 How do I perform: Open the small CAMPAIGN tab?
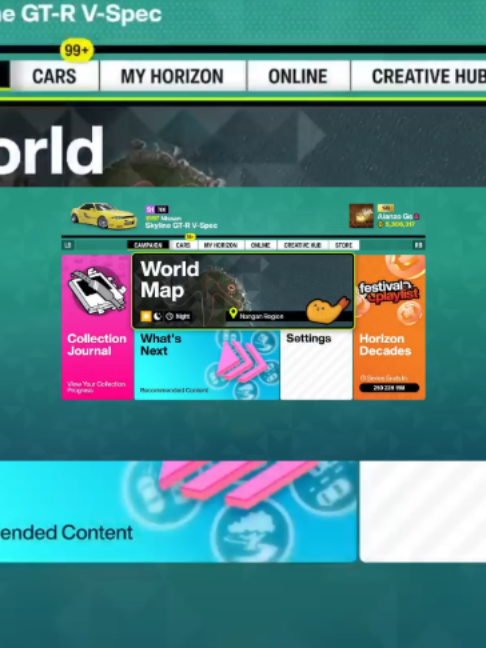click(x=148, y=245)
